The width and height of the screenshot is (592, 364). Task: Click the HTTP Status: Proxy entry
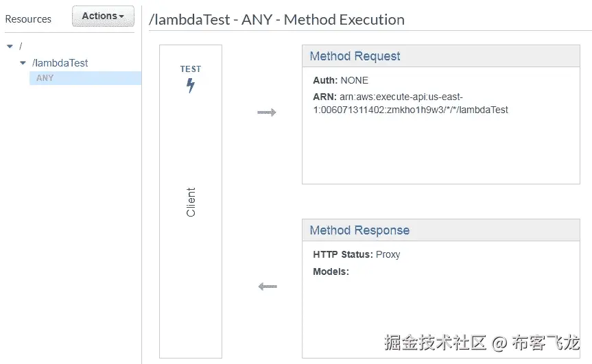click(x=356, y=254)
